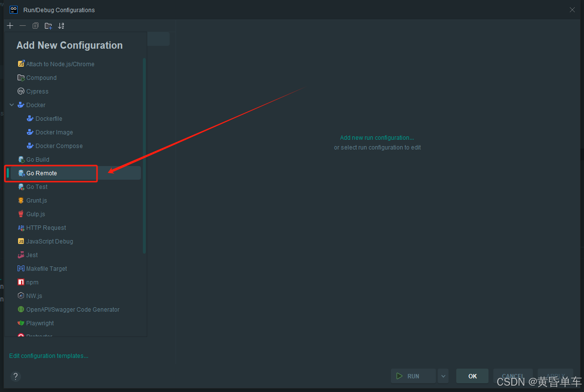Click the Docker Image label text
The image size is (584, 392).
[x=55, y=132]
